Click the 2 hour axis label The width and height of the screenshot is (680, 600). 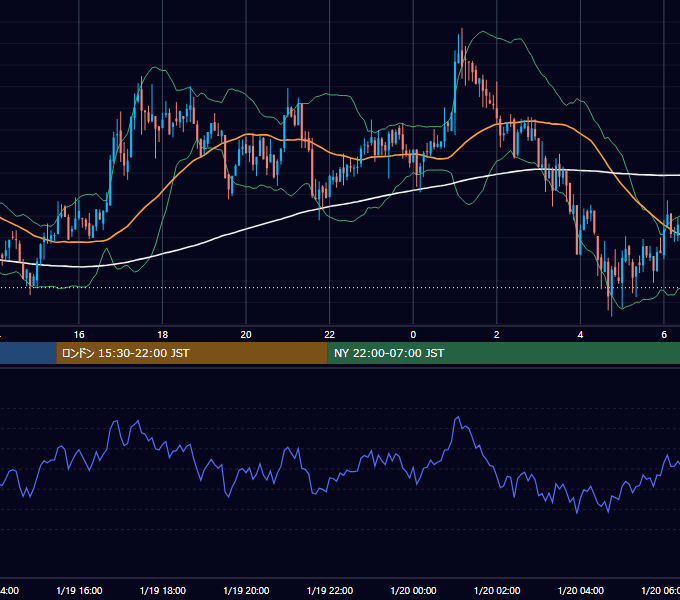click(497, 335)
